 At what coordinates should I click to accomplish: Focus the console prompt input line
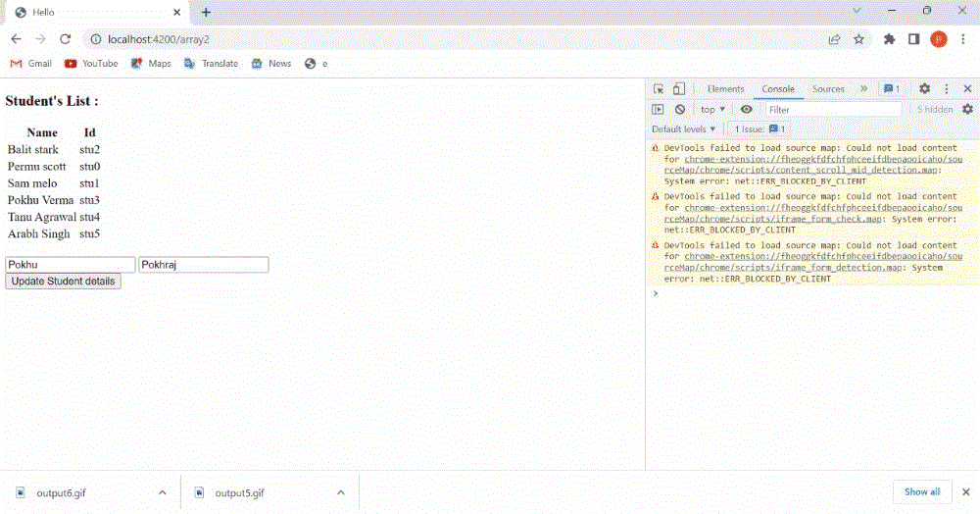coord(815,293)
